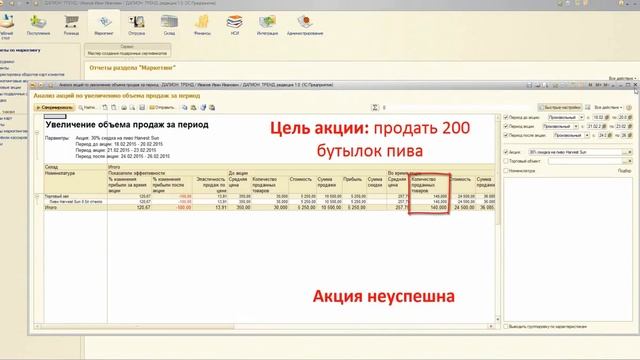Open calendar for Период до акции start date
Image resolution: width=640 pixels, height=360 pixels.
pyautogui.click(x=607, y=117)
